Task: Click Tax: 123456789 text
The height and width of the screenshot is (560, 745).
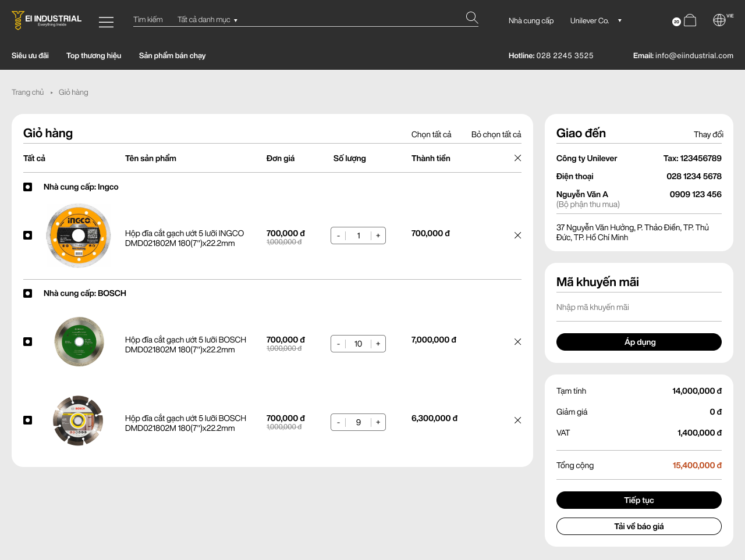Action: (693, 158)
